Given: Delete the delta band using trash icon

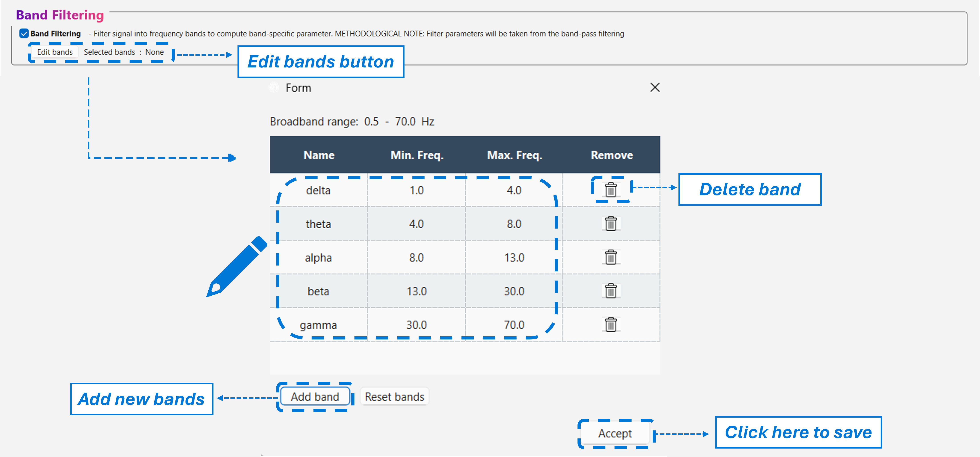Looking at the screenshot, I should click(611, 190).
